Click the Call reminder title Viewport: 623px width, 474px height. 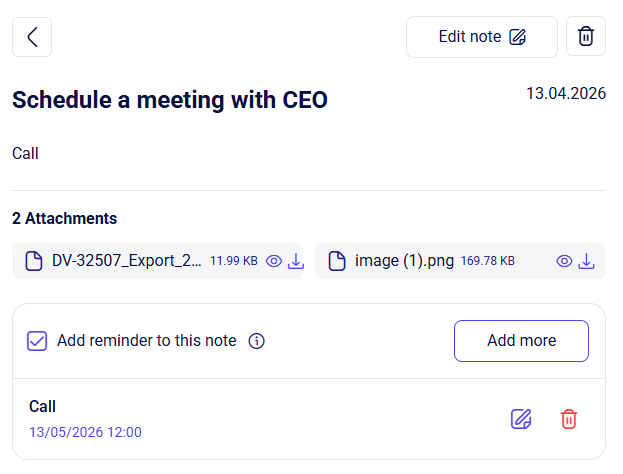point(42,406)
